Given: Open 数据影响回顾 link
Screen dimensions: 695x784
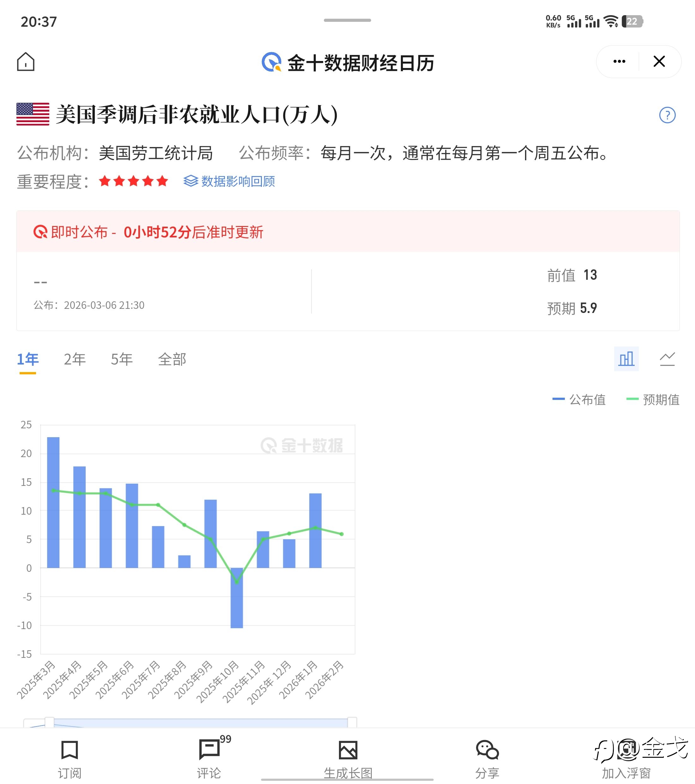Looking at the screenshot, I should [229, 181].
